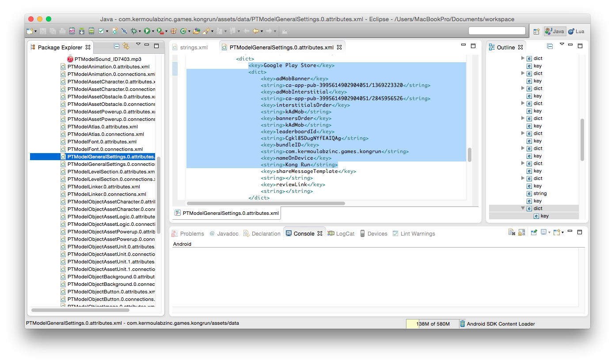Click the editor horizontal scrollbar thumb
615x364 pixels.
click(266, 203)
